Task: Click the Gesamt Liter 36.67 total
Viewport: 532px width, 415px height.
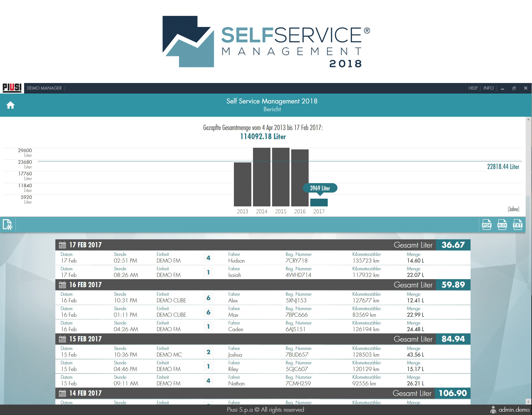Action: (x=453, y=245)
